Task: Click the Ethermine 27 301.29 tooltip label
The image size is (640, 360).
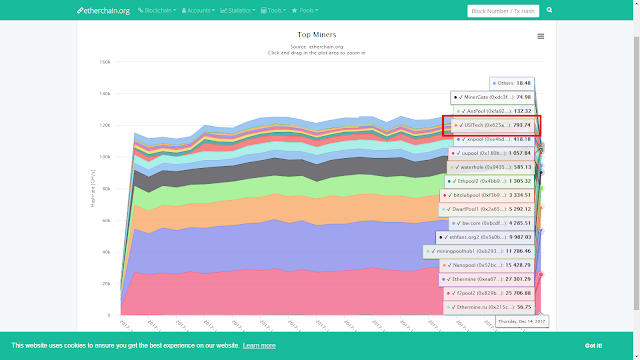Action: (486, 279)
